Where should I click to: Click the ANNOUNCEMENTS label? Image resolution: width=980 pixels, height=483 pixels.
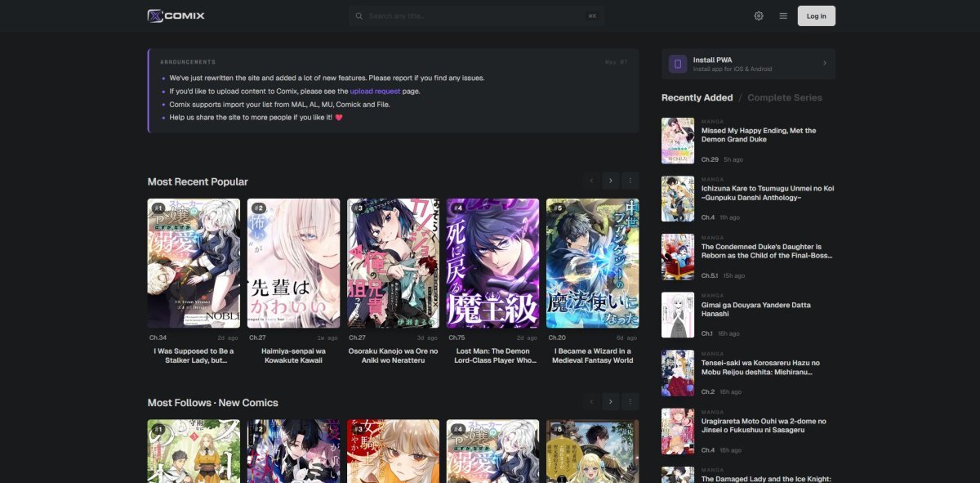[x=188, y=62]
